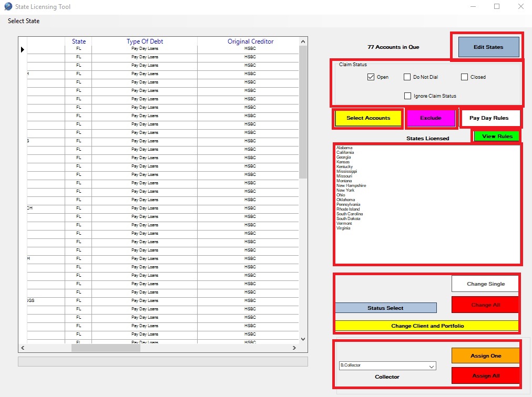Click the magenta Exclude button
This screenshot has height=397, width=532.
pos(431,118)
